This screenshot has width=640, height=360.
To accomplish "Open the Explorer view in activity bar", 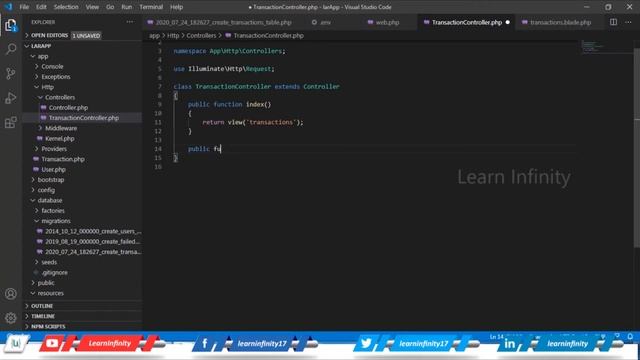I will pos(11,25).
